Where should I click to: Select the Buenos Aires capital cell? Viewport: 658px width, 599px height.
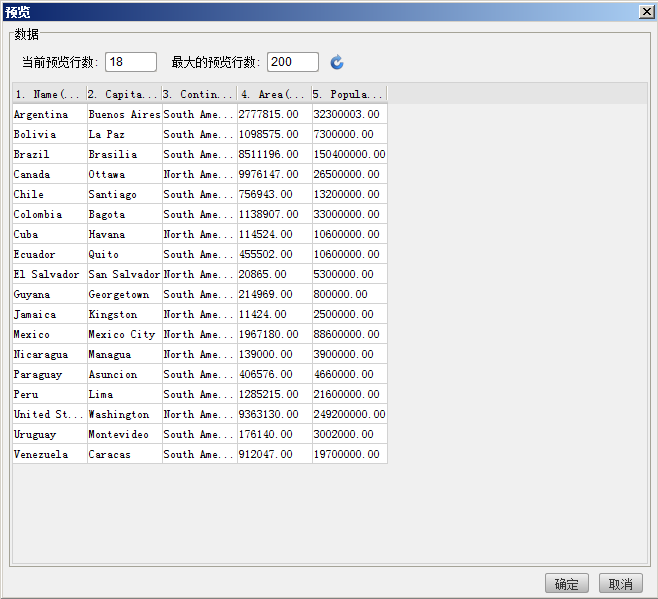coord(125,114)
